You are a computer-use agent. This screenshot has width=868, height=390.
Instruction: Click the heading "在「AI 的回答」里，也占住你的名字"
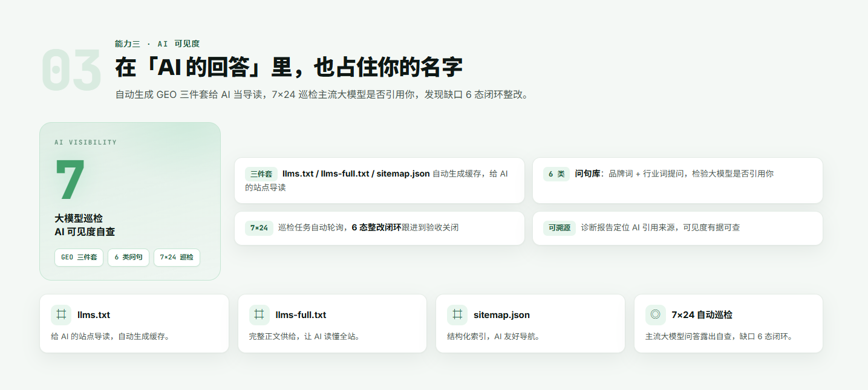289,68
